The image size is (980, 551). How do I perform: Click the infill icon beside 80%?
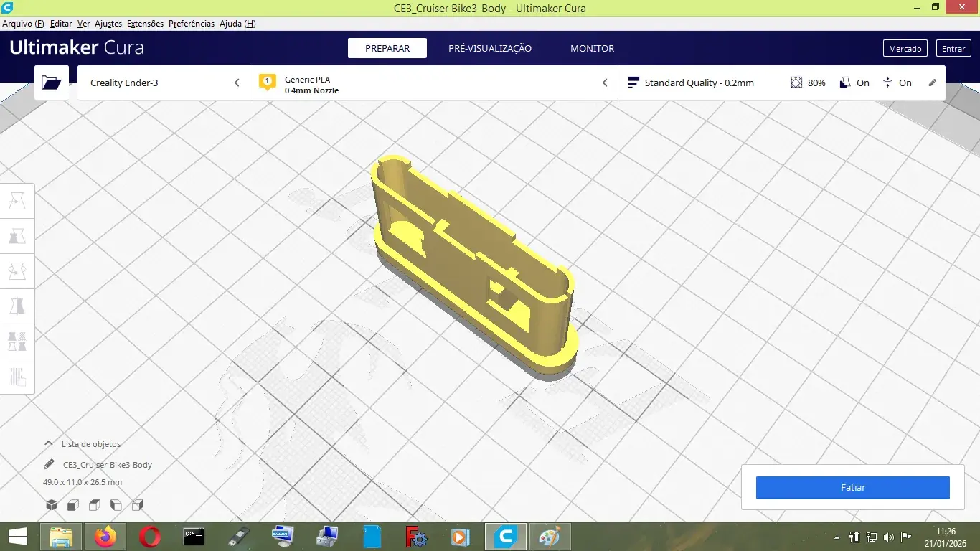[796, 83]
